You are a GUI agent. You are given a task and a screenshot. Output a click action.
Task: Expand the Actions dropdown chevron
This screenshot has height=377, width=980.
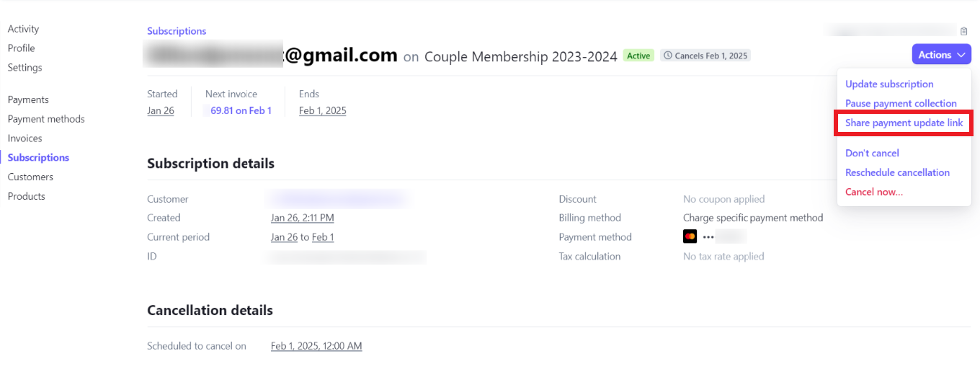click(x=961, y=55)
